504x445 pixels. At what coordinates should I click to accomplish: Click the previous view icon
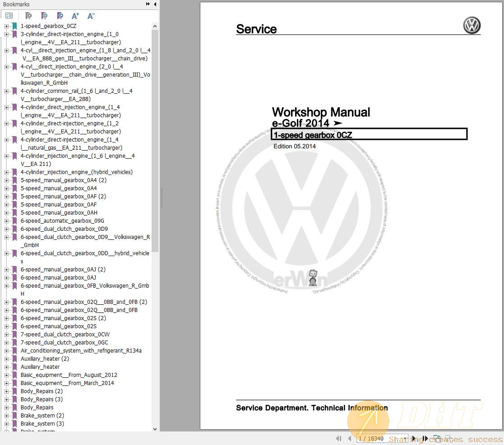(437, 438)
